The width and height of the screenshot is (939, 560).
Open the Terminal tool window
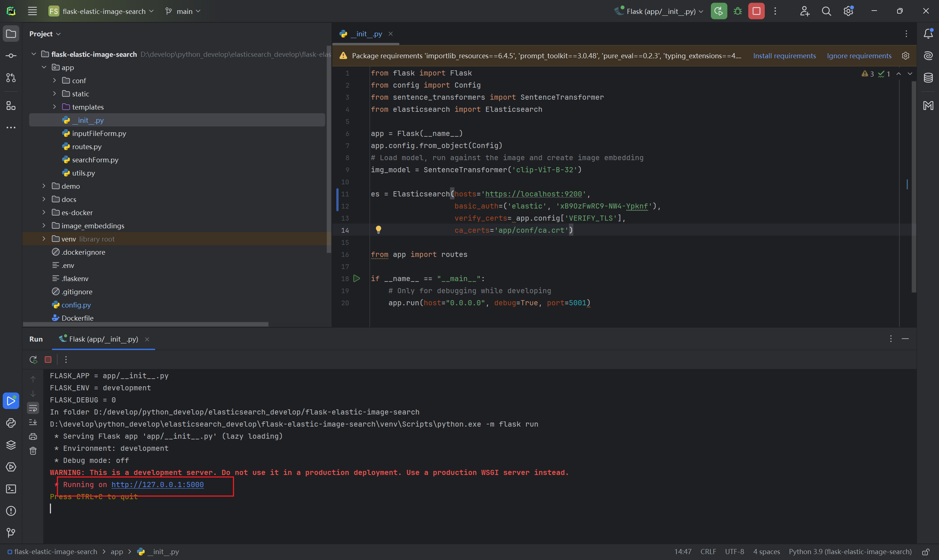pos(11,489)
